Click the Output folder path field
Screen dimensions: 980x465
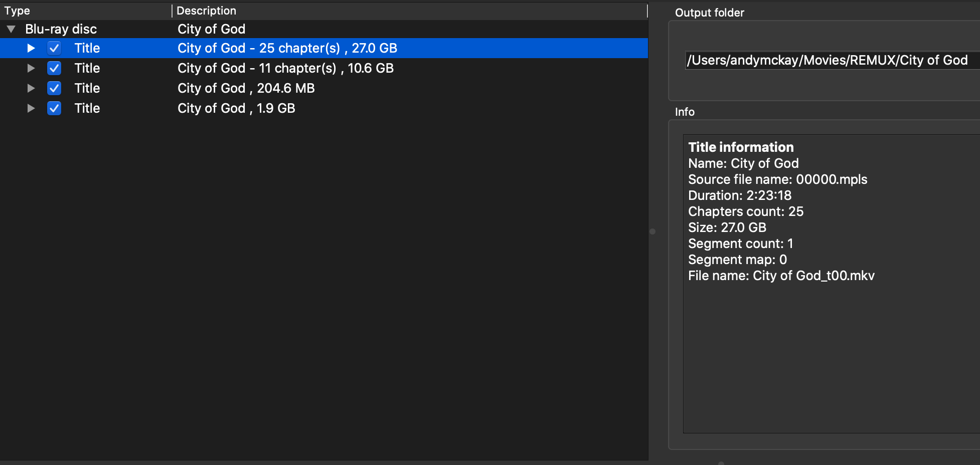833,60
